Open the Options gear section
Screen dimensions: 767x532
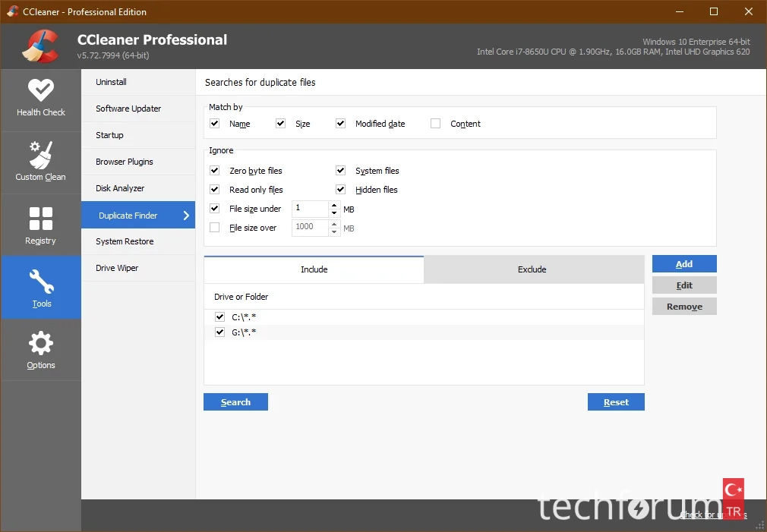pos(40,350)
